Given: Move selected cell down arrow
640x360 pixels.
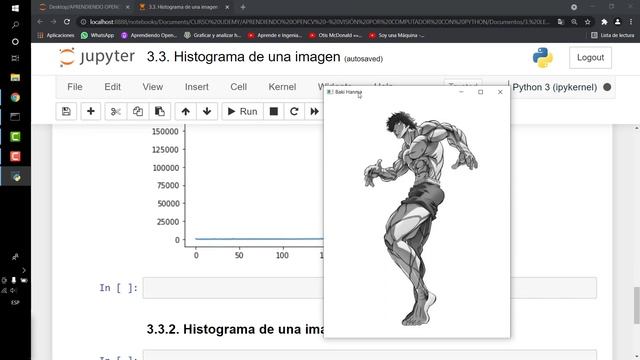Looking at the screenshot, I should pos(207,111).
